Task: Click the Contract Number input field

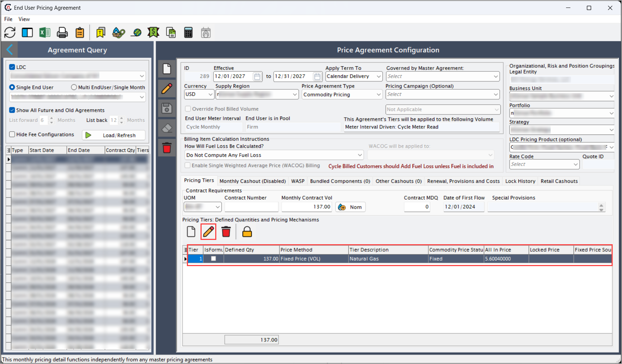Action: 251,207
